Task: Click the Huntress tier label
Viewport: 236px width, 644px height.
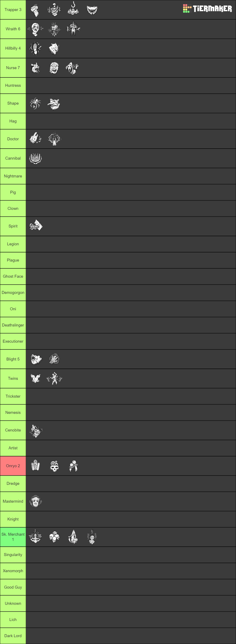Action: point(13,86)
